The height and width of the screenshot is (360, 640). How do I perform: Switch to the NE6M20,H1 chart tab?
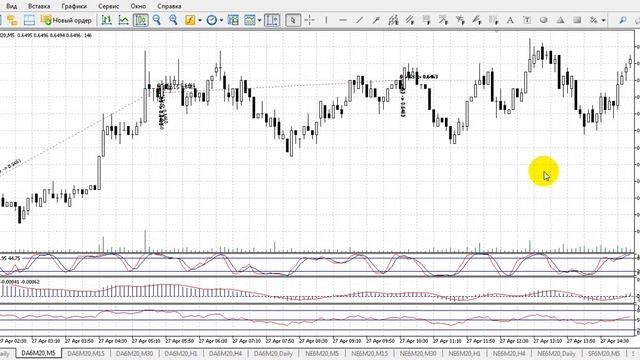tap(464, 353)
